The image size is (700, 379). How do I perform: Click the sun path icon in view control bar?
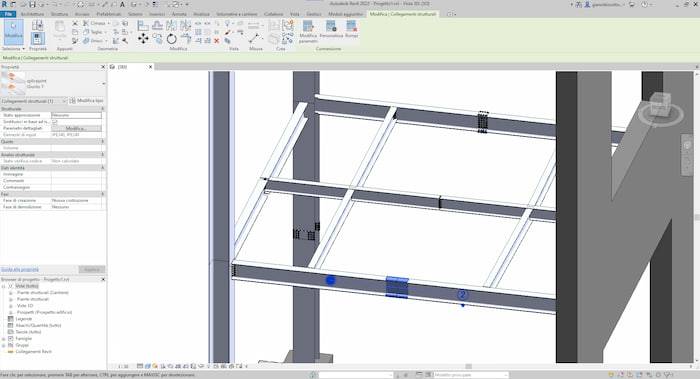155,366
